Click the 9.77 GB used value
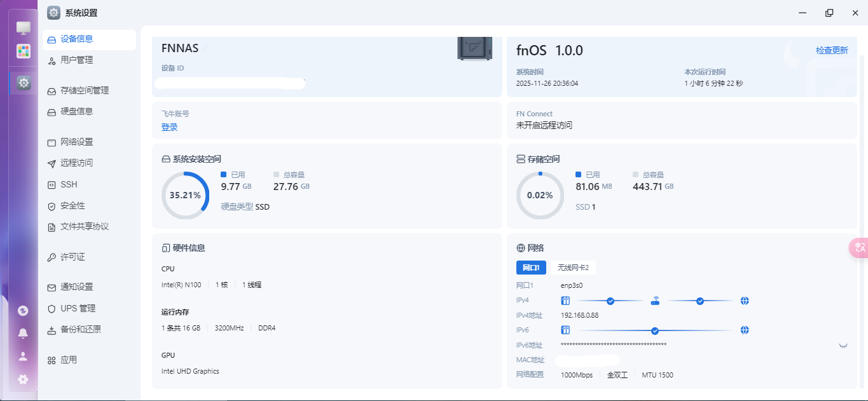 pos(236,187)
